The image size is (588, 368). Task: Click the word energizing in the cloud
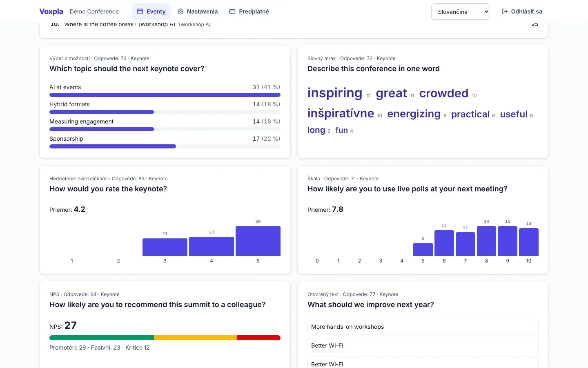(x=414, y=114)
